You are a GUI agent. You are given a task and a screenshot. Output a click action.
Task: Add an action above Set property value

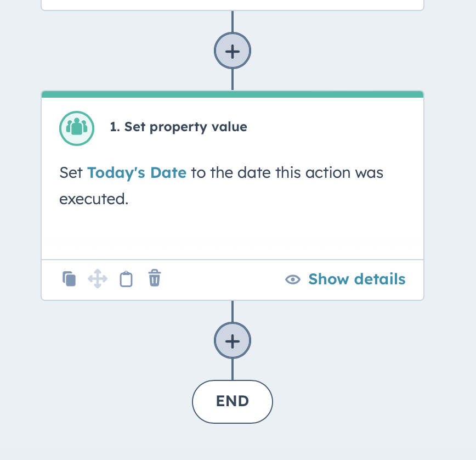(x=232, y=51)
